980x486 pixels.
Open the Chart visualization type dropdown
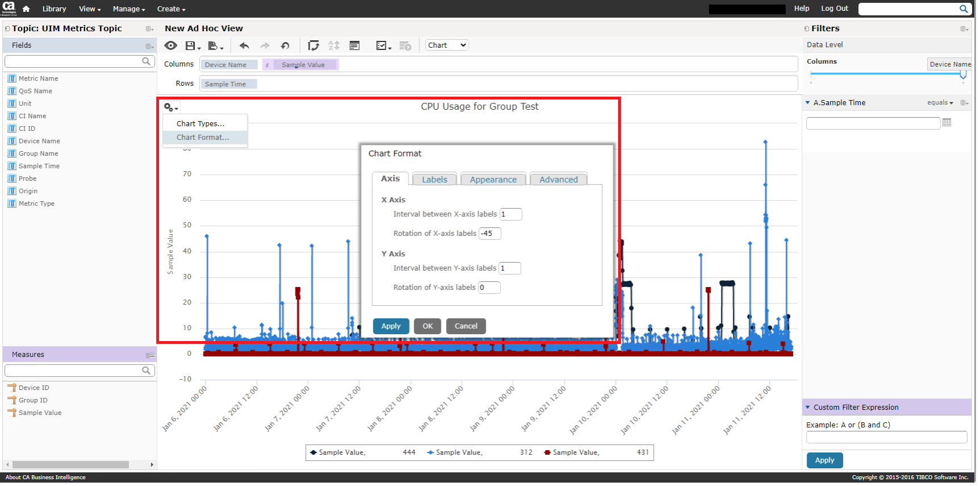click(x=447, y=45)
